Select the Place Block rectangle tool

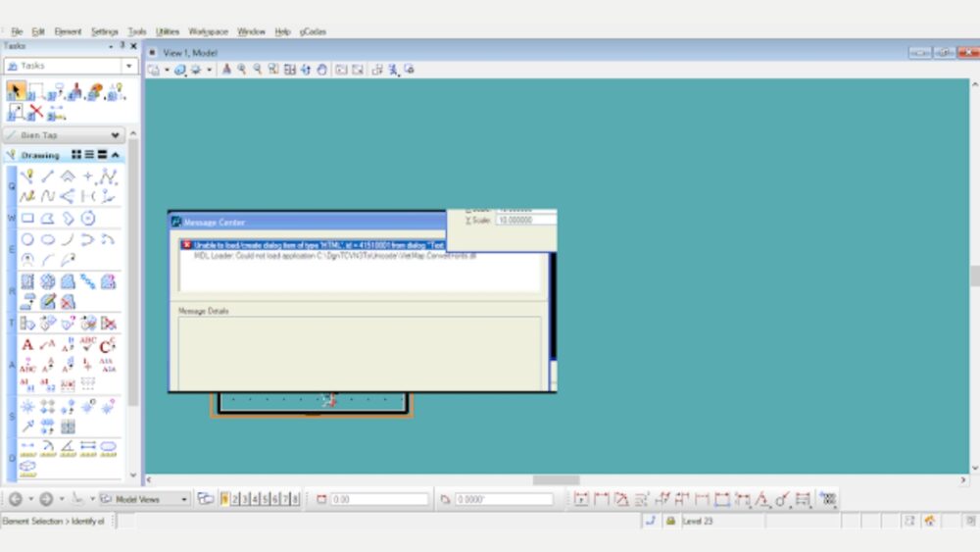tap(27, 218)
